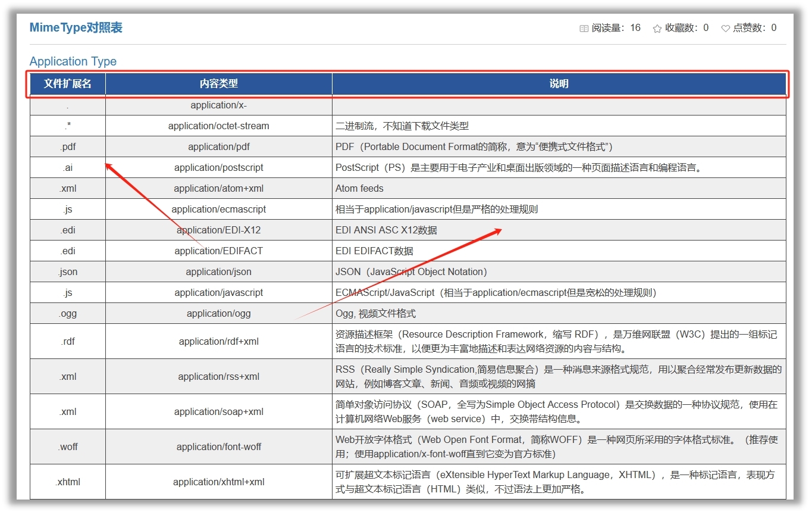Click the application/rdf+xml cell

tap(219, 341)
